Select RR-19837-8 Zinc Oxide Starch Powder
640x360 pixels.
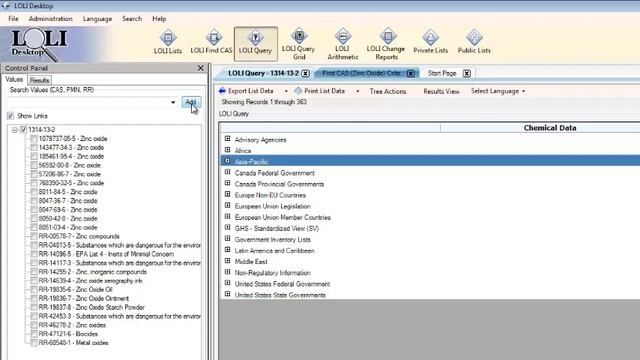(91, 307)
